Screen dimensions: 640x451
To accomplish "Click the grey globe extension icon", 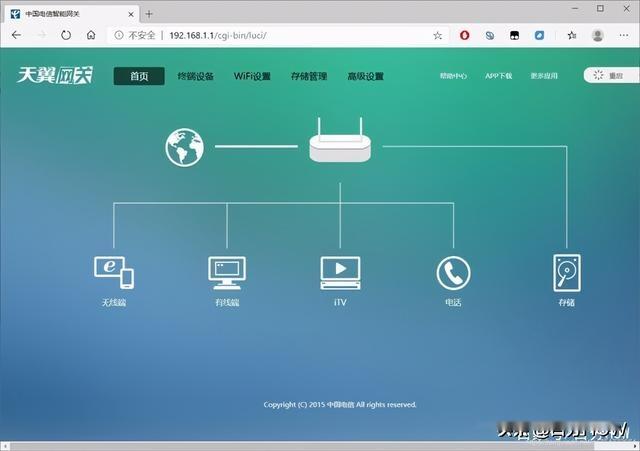I will point(490,36).
